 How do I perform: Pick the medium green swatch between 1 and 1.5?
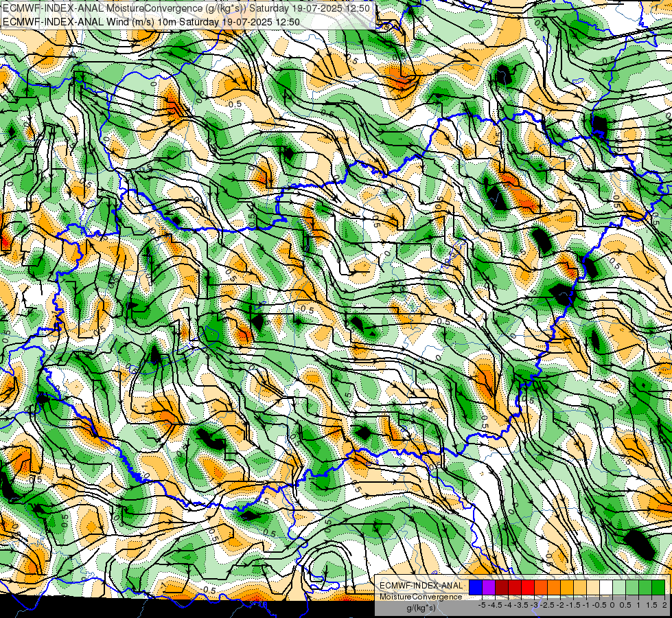point(645,587)
